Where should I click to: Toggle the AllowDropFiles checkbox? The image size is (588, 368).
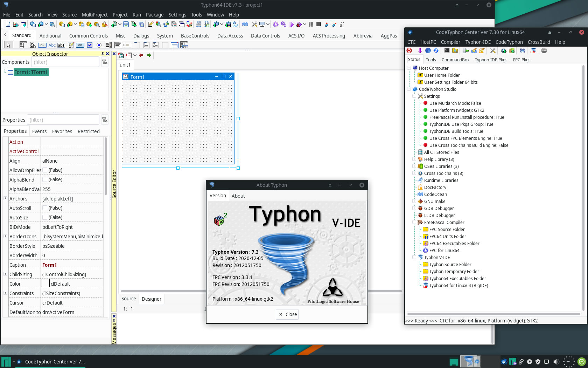(x=45, y=170)
